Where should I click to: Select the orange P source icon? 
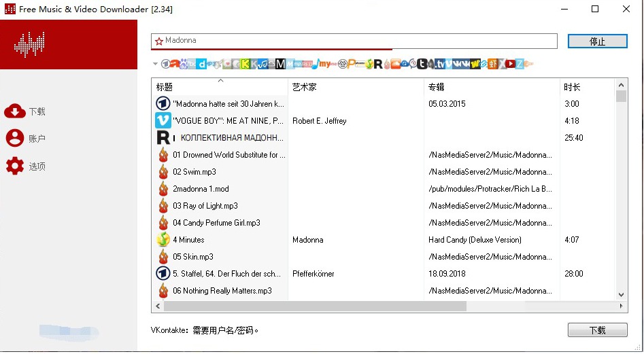click(x=352, y=64)
